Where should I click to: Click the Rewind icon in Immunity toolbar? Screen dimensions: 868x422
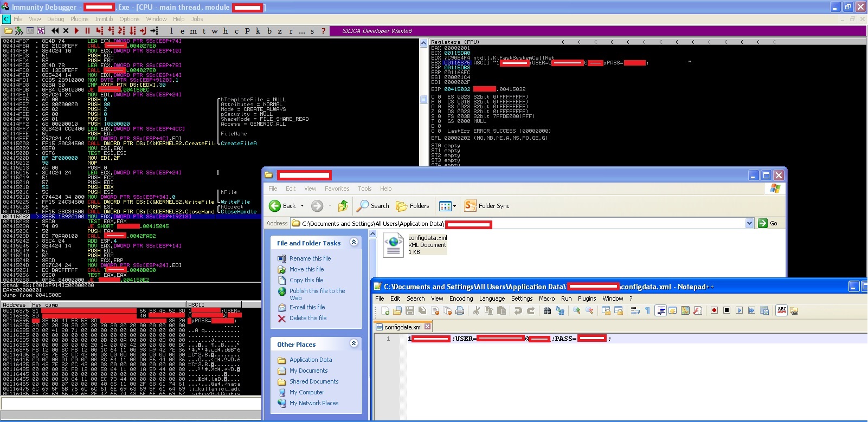55,31
